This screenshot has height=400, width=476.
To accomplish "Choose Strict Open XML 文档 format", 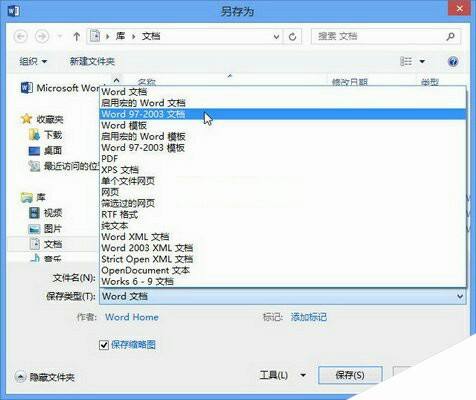I will 283,259.
